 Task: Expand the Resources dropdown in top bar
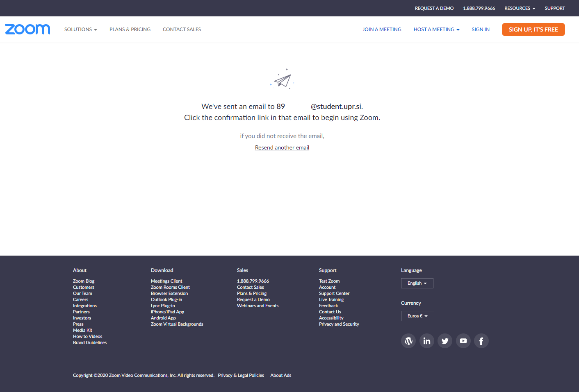tap(520, 8)
